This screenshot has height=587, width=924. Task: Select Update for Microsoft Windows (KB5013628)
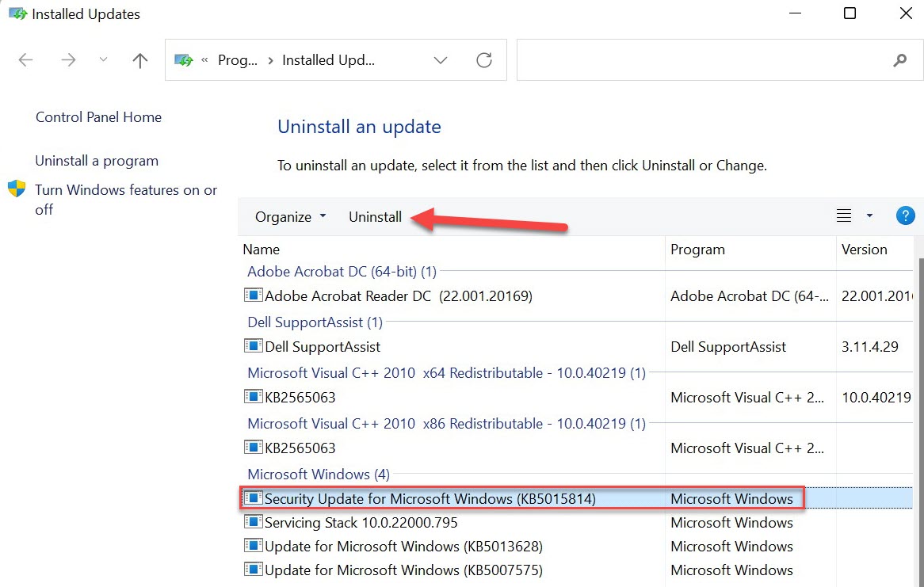pos(578,547)
